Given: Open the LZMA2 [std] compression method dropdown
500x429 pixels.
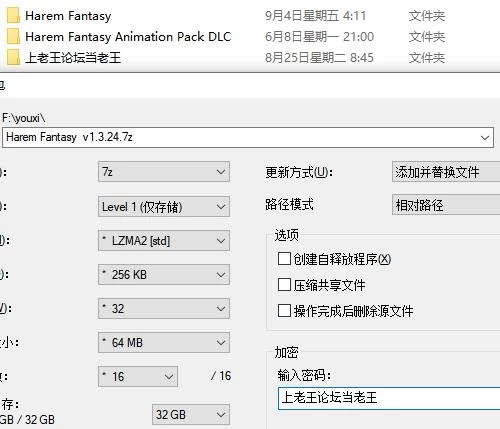Looking at the screenshot, I should 164,241.
